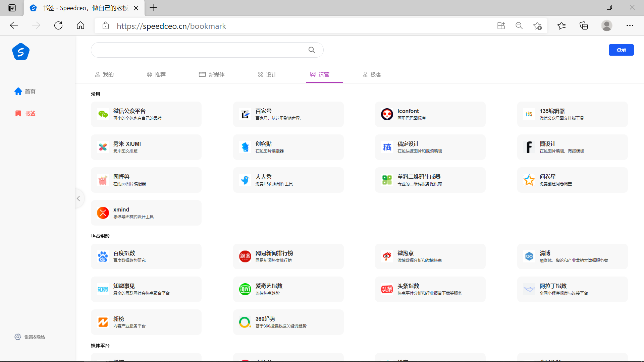
Task: Open the browser profile avatar
Action: click(x=606, y=26)
